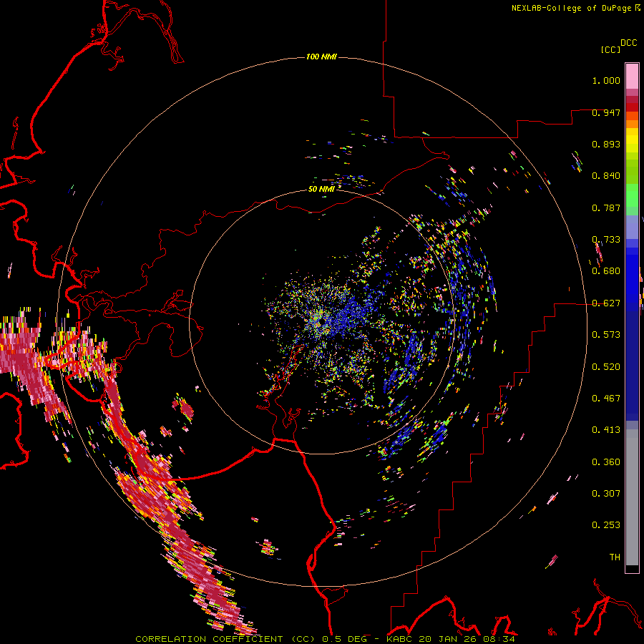The width and height of the screenshot is (644, 644).
Task: Click the 0.947 color scale value
Action: [x=606, y=112]
